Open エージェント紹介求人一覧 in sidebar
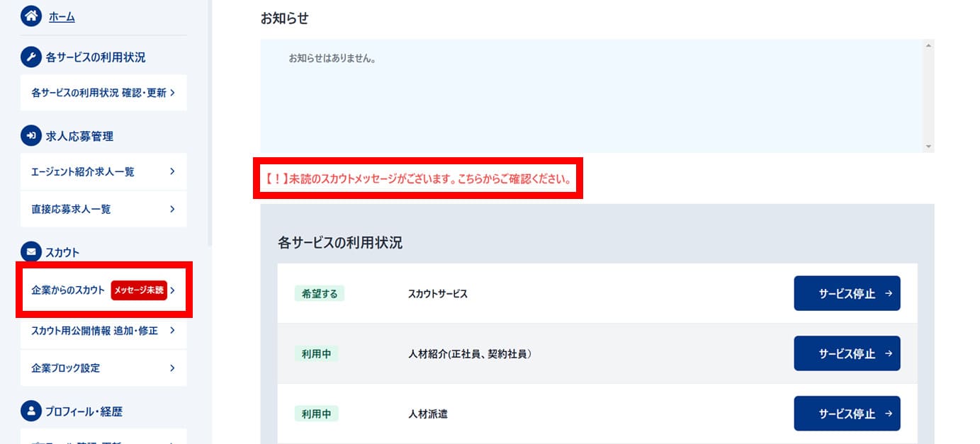This screenshot has width=980, height=444. [x=83, y=171]
